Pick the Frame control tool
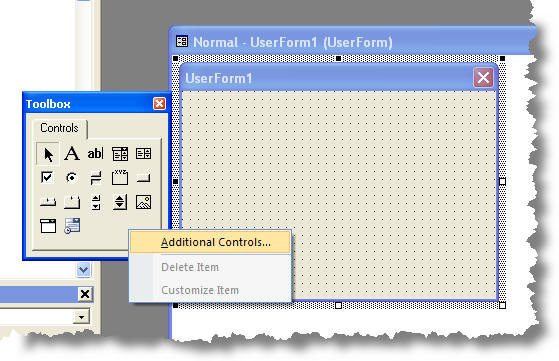This screenshot has width=559, height=361. (x=120, y=177)
